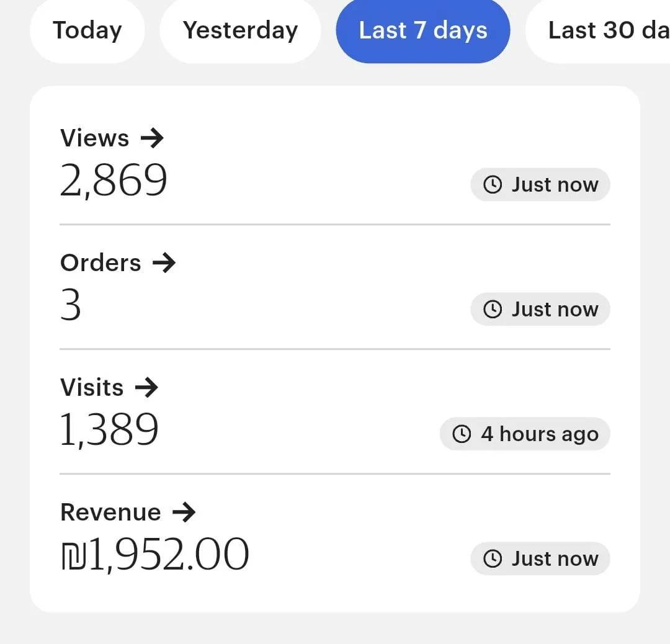Click the clock icon in Views row

[x=493, y=185]
